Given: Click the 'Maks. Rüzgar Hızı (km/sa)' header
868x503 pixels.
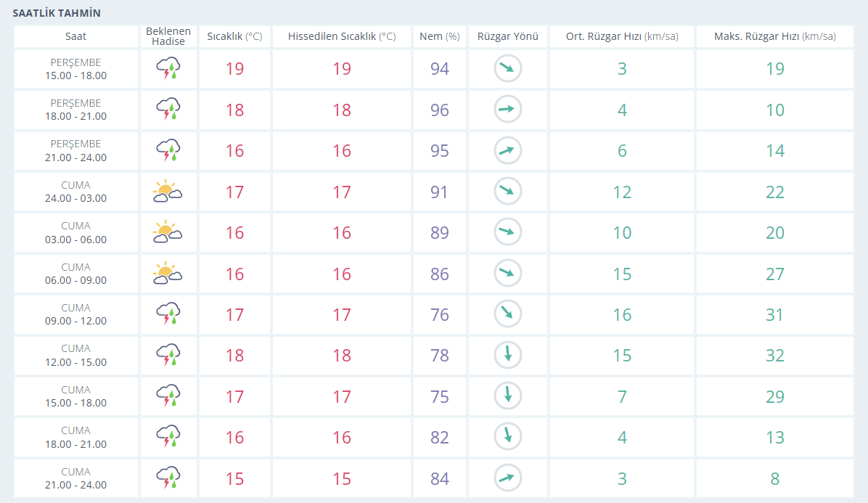Looking at the screenshot, I should click(775, 36).
